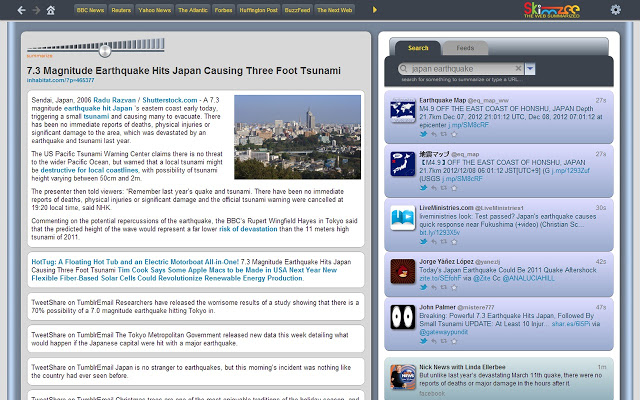
Task: Open Earthquake Map world avatar
Action: click(402, 110)
